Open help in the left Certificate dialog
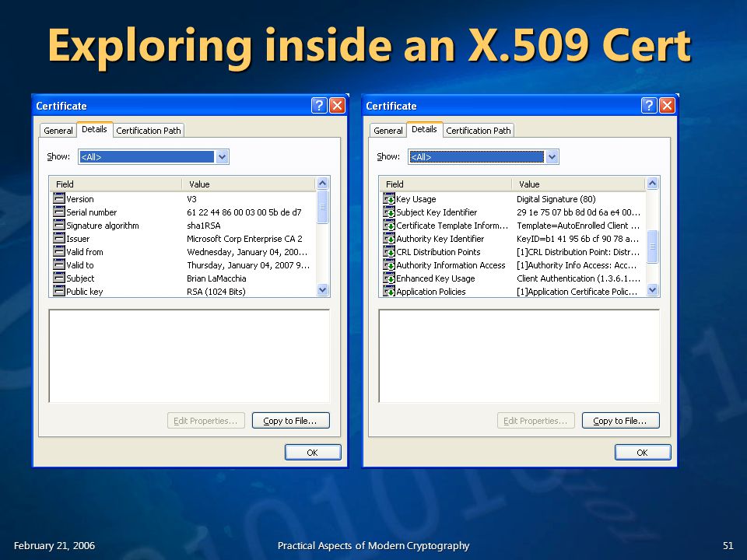 (x=319, y=105)
